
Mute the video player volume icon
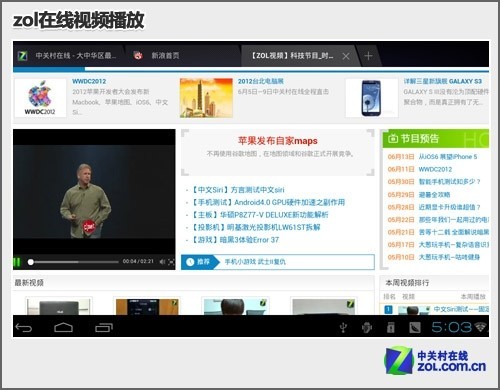(162, 262)
